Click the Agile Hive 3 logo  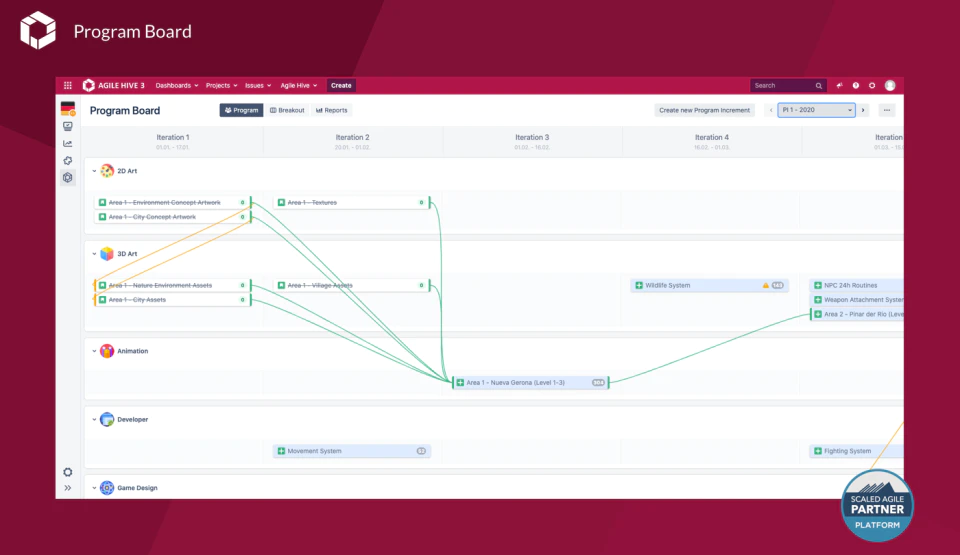(114, 86)
